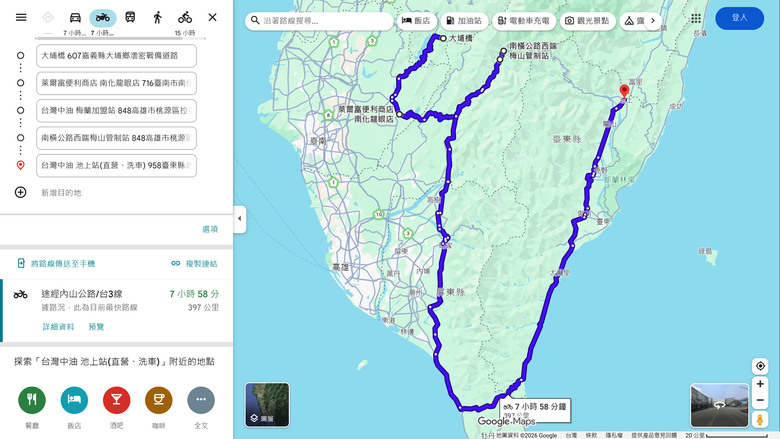780x439 pixels.
Task: Edit the 萊爾富便利商店 waypoint field
Action: pyautogui.click(x=116, y=83)
